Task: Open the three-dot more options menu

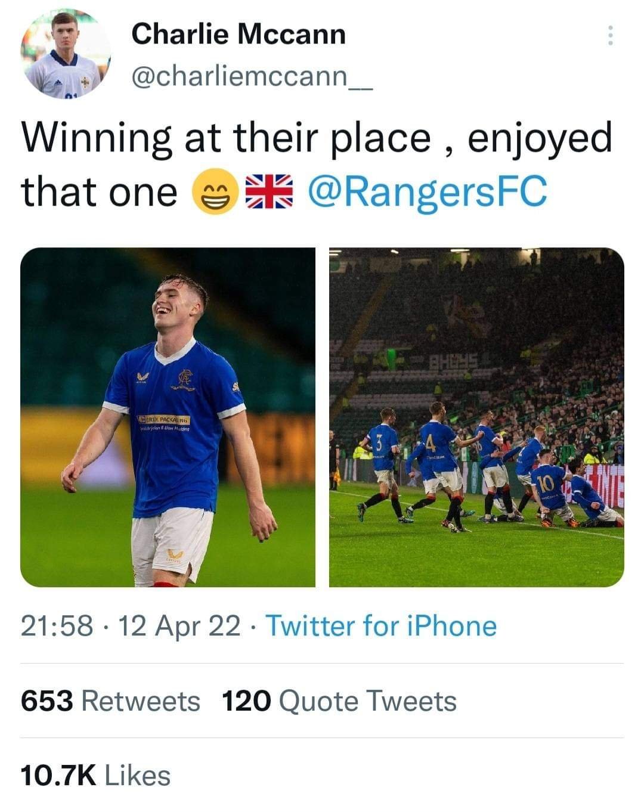Action: 609,36
